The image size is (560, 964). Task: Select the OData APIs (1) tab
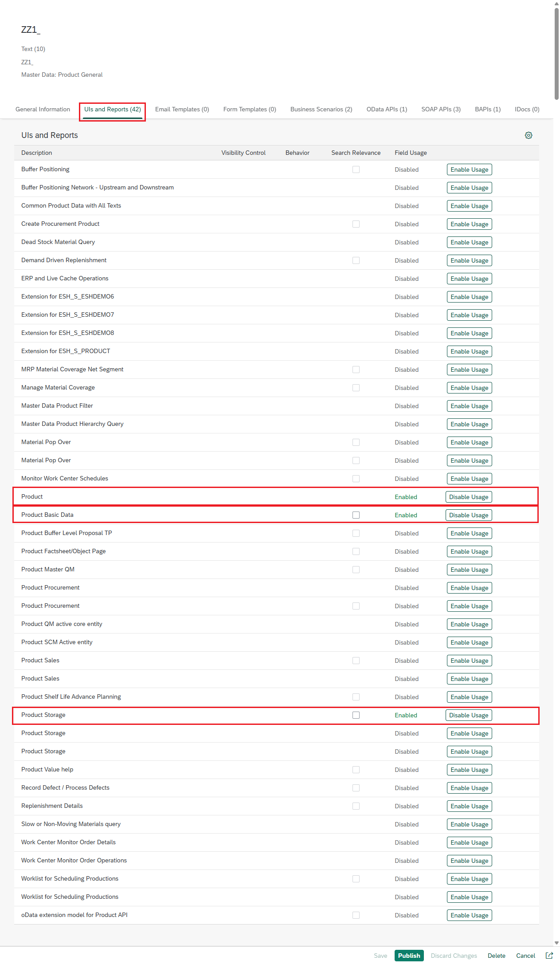[386, 109]
